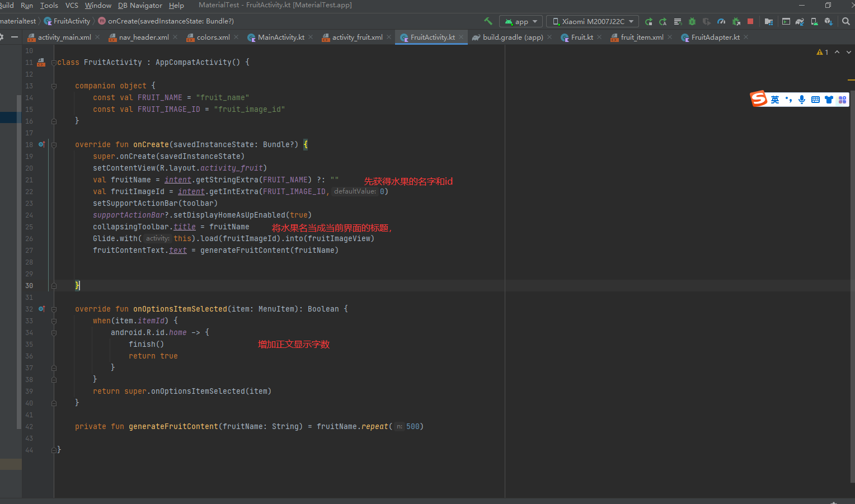Click the Sync Project with Gradle icon

click(x=800, y=21)
